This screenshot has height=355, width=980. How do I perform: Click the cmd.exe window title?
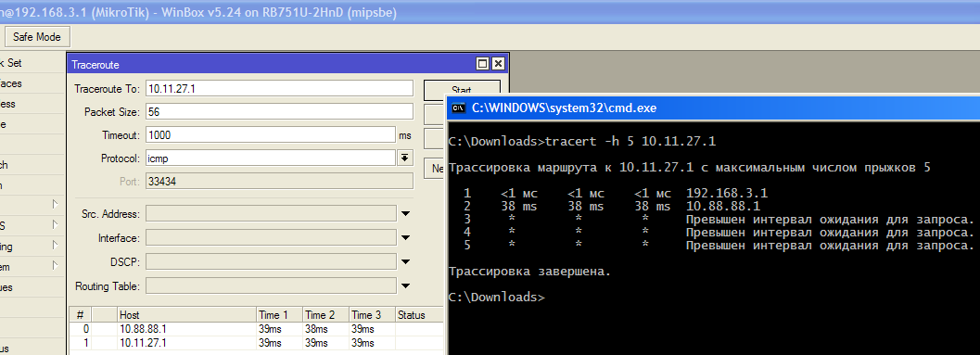[564, 108]
